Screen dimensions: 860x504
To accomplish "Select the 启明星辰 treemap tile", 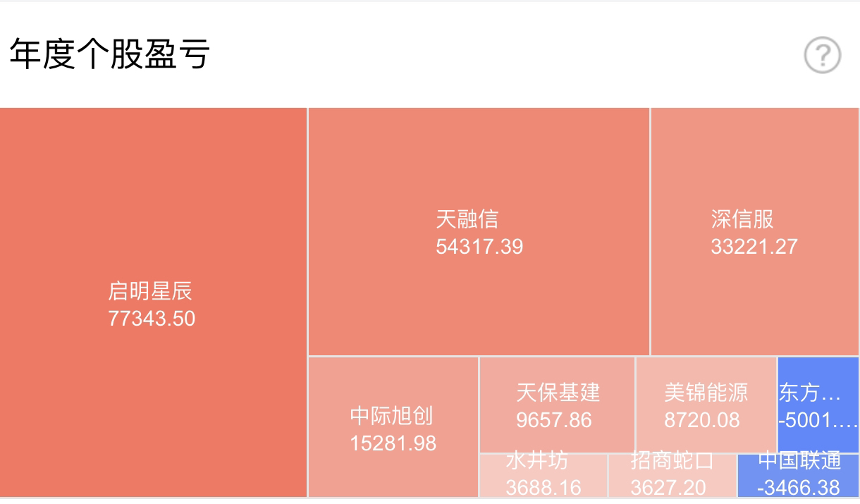I will pyautogui.click(x=154, y=302).
